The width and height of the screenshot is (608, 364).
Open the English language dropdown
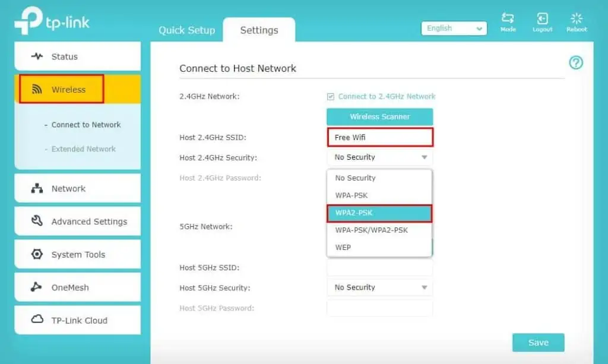pos(454,28)
